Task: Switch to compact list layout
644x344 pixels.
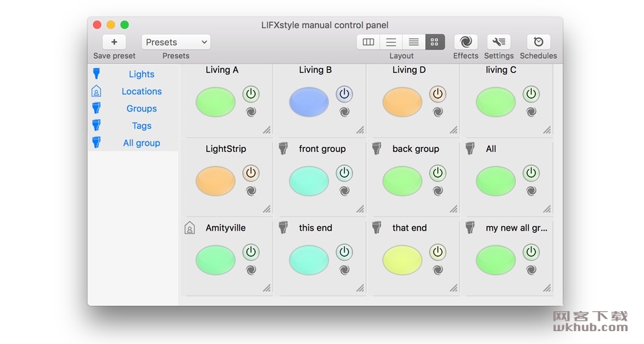Action: tap(413, 42)
